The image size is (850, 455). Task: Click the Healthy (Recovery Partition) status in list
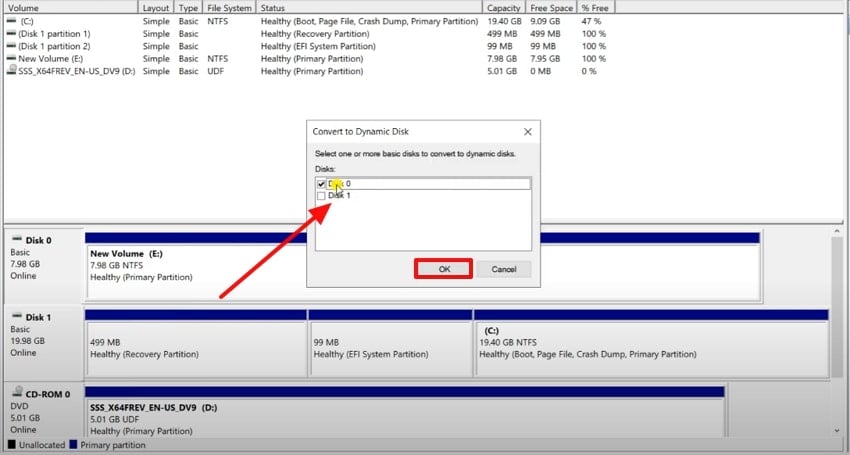(315, 34)
